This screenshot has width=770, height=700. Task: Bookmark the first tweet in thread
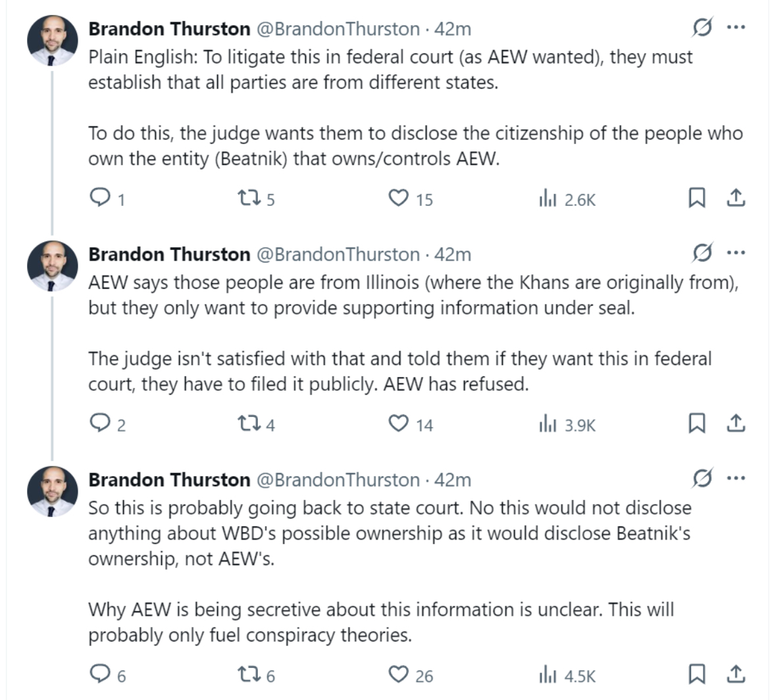pyautogui.click(x=696, y=198)
